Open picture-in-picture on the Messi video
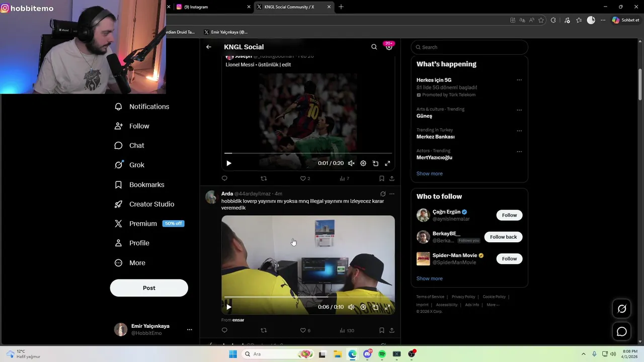This screenshot has height=362, width=644. coord(375,163)
